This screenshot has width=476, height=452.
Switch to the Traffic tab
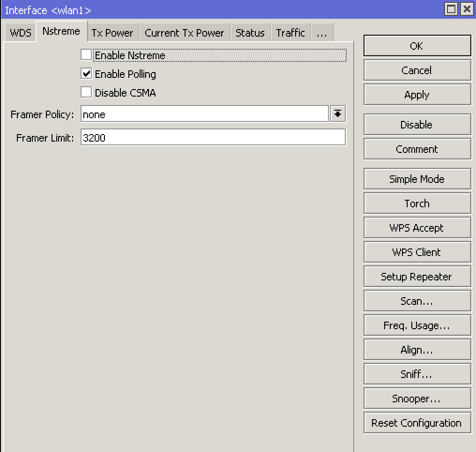tap(290, 32)
